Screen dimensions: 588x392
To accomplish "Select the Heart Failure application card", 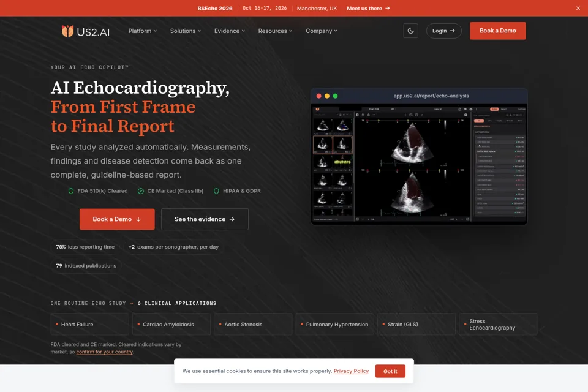I will (89, 324).
